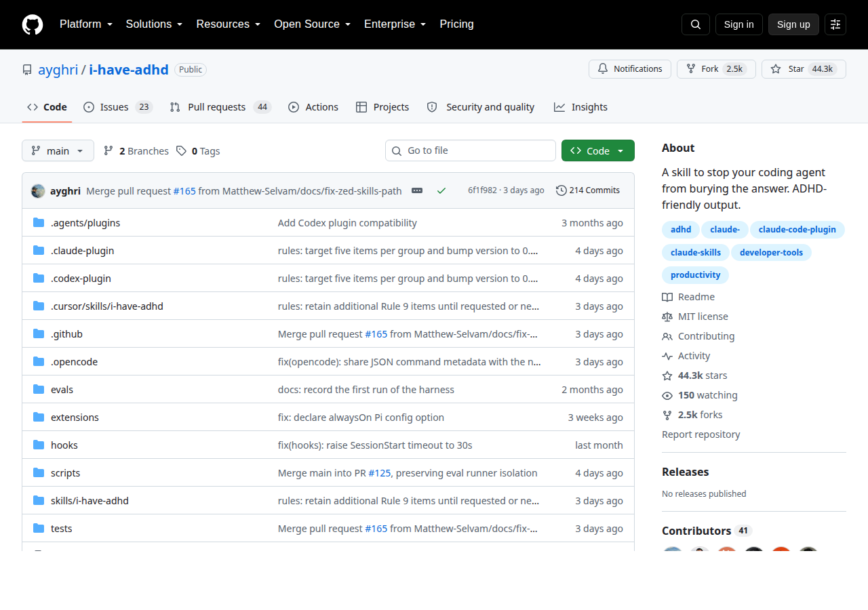
Task: Open the .opencode folder
Action: 74,362
